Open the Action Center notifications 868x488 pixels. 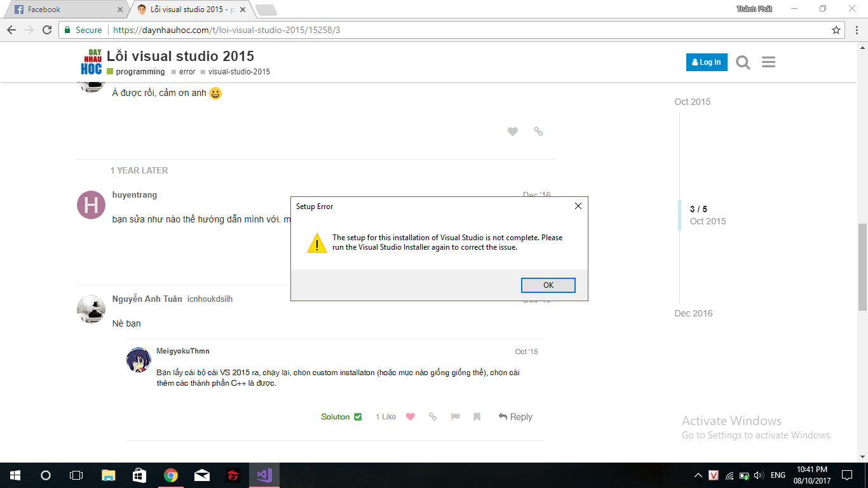[x=847, y=475]
